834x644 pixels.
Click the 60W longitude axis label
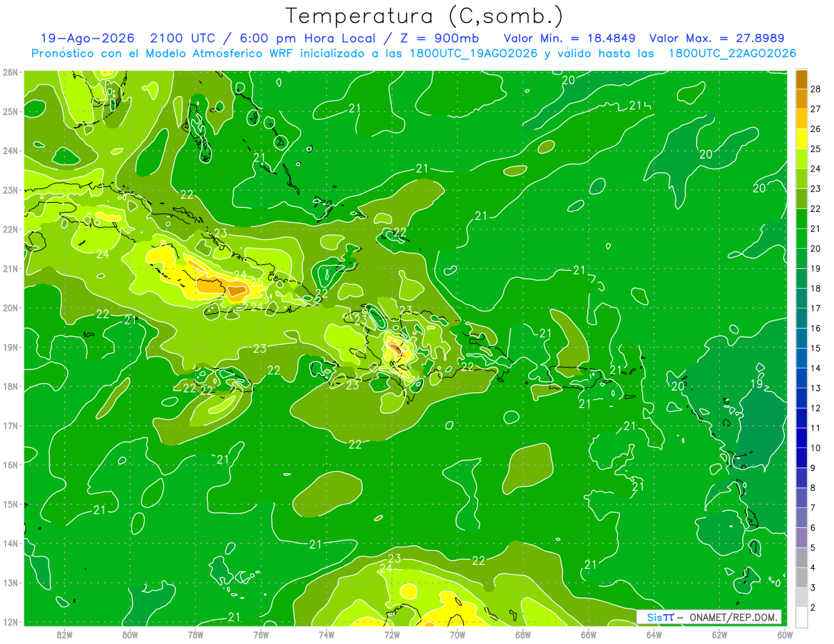click(784, 634)
